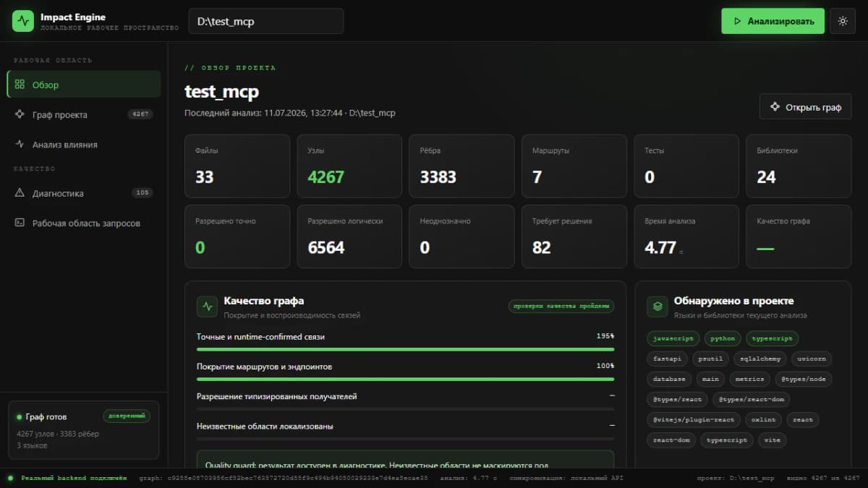The image size is (868, 488).
Task: Click the green backend status dot in status bar
Action: pyautogui.click(x=10, y=478)
